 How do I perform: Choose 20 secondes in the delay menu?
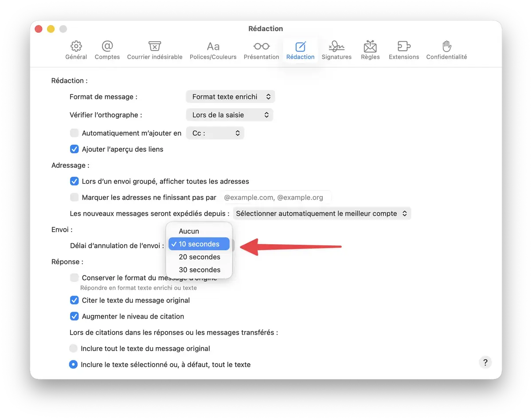click(199, 257)
